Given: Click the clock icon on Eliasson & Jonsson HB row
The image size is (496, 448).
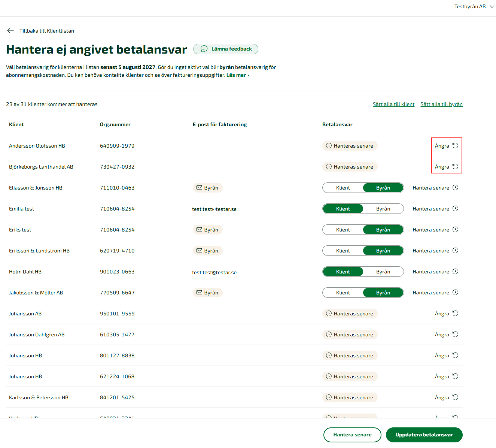Looking at the screenshot, I should (x=455, y=188).
